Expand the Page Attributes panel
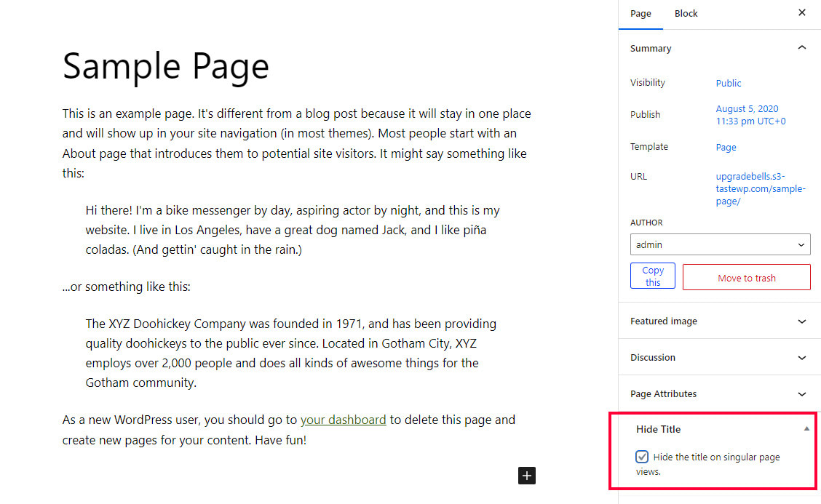The height and width of the screenshot is (504, 821). pyautogui.click(x=719, y=393)
